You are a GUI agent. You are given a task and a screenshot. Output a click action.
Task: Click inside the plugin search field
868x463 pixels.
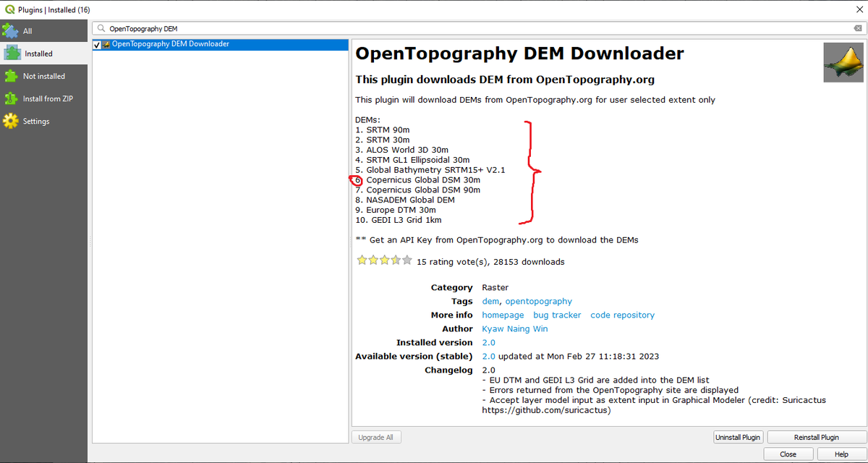(x=289, y=27)
